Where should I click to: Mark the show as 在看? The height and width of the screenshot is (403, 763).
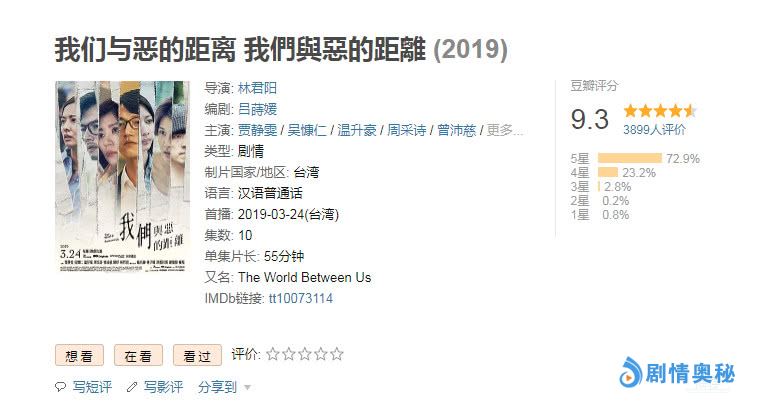point(138,355)
